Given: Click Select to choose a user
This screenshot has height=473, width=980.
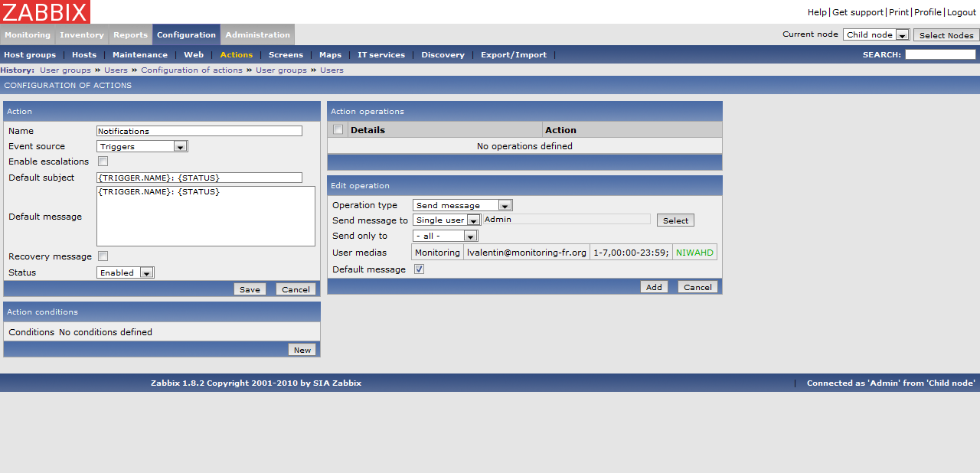Looking at the screenshot, I should click(x=675, y=220).
